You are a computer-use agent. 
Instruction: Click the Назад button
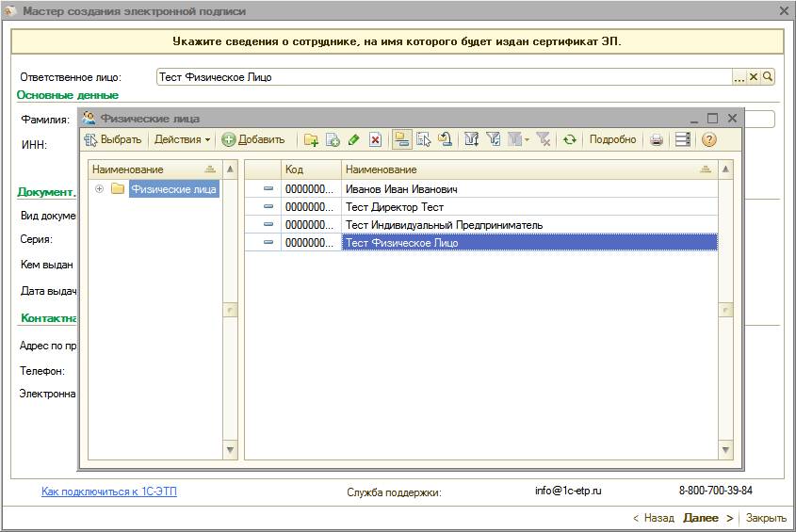pos(654,518)
